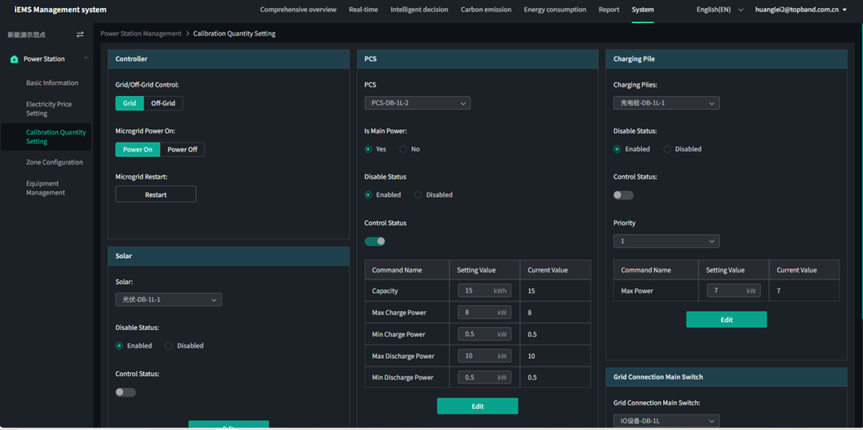Screen dimensions: 863x430
Task: Open the Carbon emission tab
Action: (x=485, y=10)
